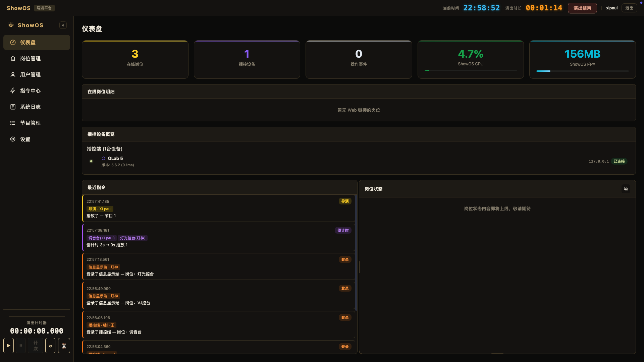This screenshot has height=362, width=644.
Task: Click the ShowOS CPU progress bar
Action: tap(471, 70)
